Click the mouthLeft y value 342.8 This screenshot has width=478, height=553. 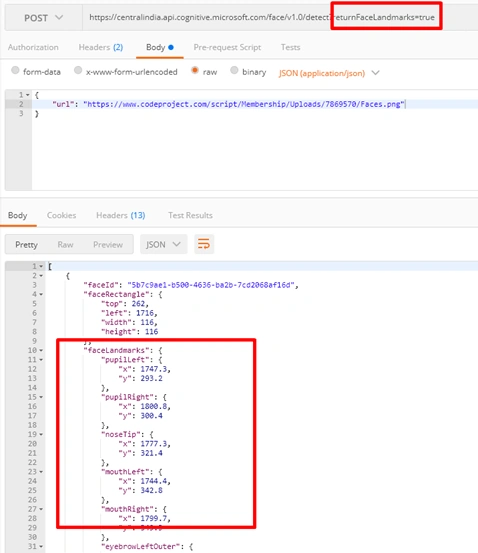[151, 491]
